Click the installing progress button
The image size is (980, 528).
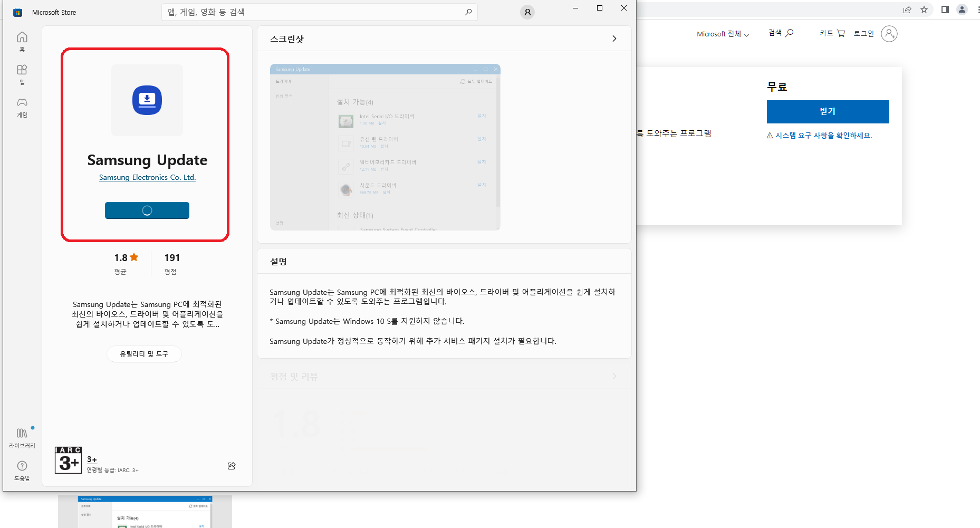pyautogui.click(x=147, y=210)
